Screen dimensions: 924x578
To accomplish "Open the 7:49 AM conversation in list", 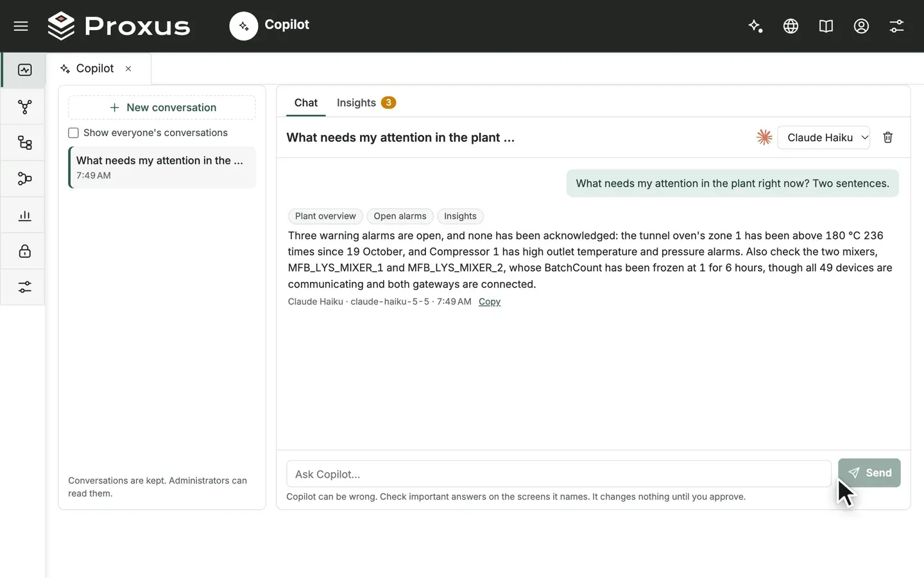I will 162,168.
